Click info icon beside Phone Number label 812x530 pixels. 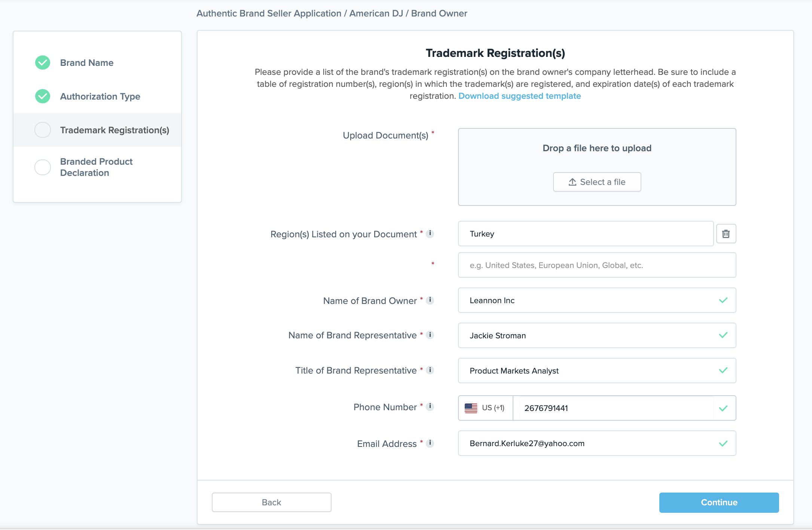(x=430, y=406)
